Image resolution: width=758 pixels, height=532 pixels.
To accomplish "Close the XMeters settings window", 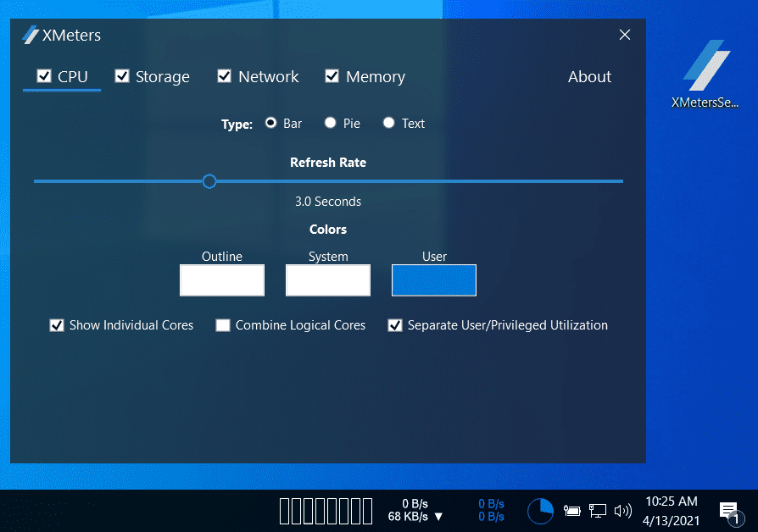I will point(625,35).
